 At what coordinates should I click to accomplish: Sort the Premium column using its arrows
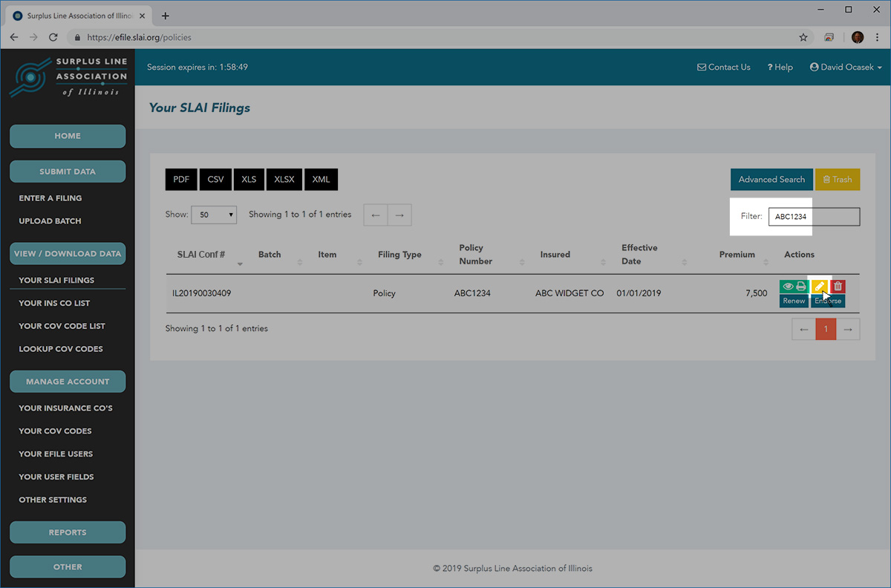point(766,258)
